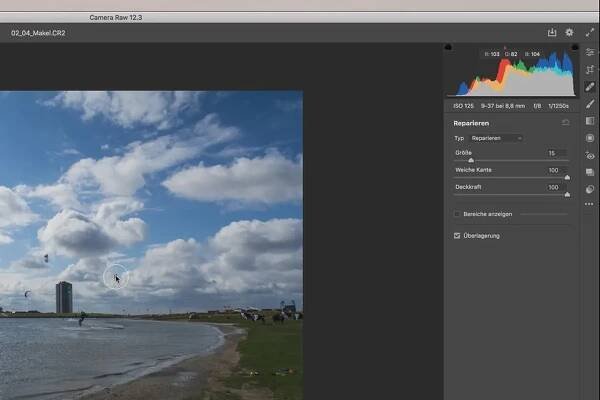Open the Presets panel
Viewport: 600px width, 400px height.
click(590, 188)
